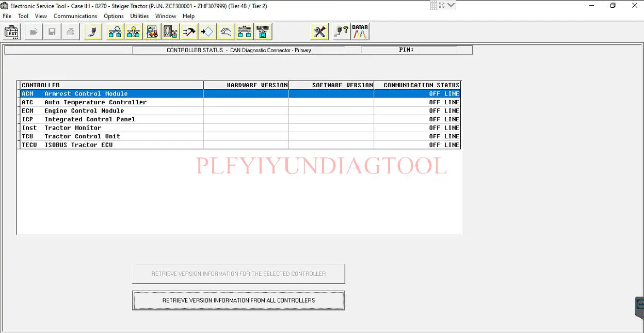Expand the chevron dropdown near title bar
The width and height of the screenshot is (644, 333).
click(452, 5)
